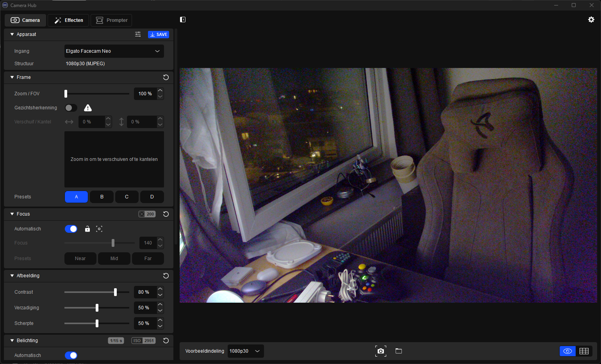The height and width of the screenshot is (364, 601).
Task: Increase the Contrast value
Action: (x=160, y=289)
